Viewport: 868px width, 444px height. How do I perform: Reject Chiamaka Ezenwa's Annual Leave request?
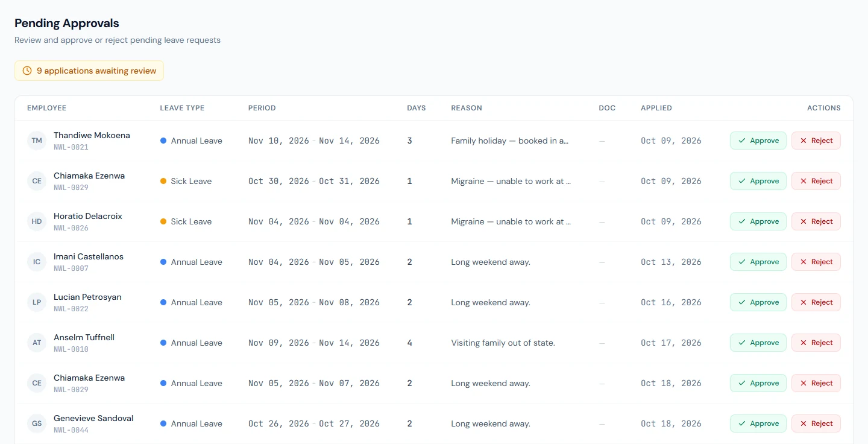[816, 383]
